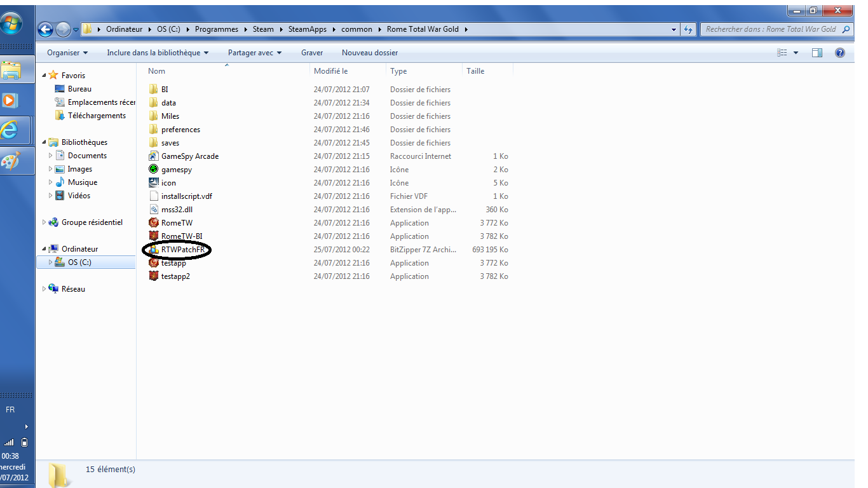
Task: Click the Nouveau dossier button
Action: coord(370,53)
